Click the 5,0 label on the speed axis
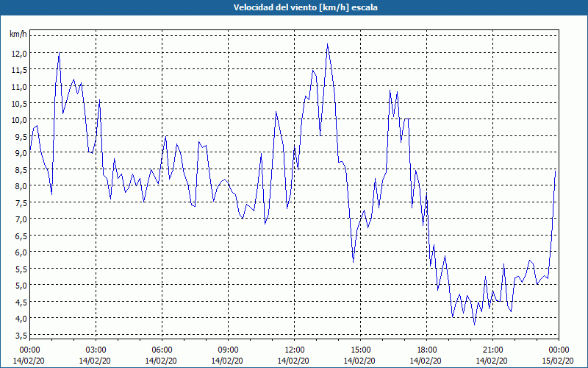The width and height of the screenshot is (588, 368). (21, 285)
